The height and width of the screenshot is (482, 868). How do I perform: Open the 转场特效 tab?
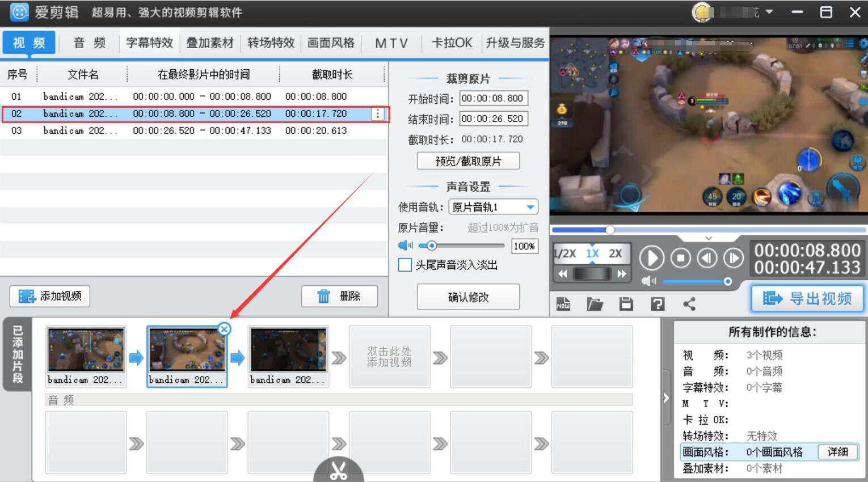(x=271, y=43)
